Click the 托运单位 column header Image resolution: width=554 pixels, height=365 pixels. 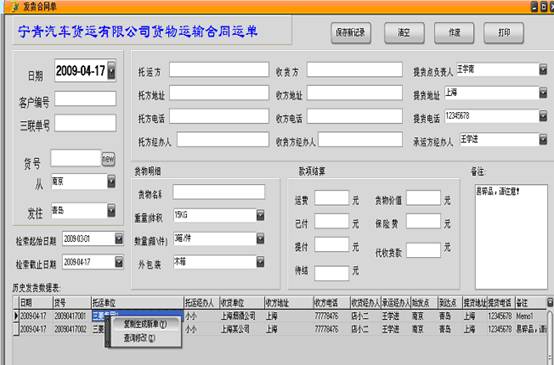[x=137, y=303]
